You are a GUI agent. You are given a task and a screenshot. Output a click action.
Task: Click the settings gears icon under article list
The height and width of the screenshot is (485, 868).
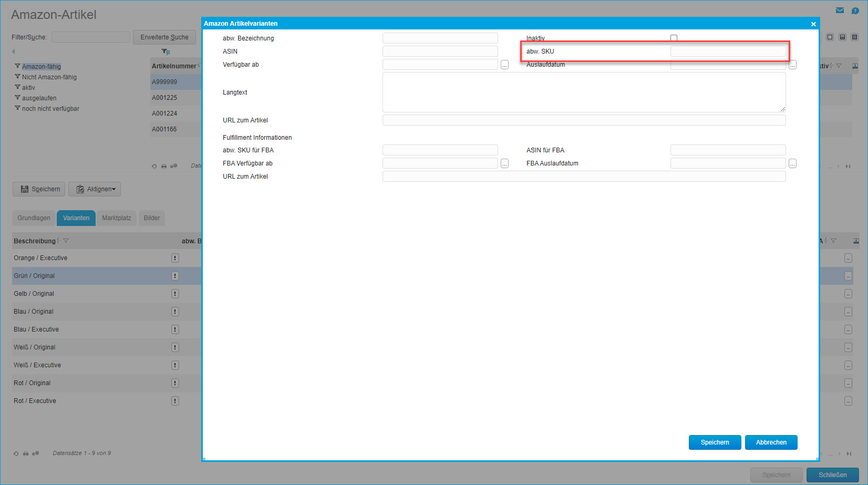tap(174, 166)
